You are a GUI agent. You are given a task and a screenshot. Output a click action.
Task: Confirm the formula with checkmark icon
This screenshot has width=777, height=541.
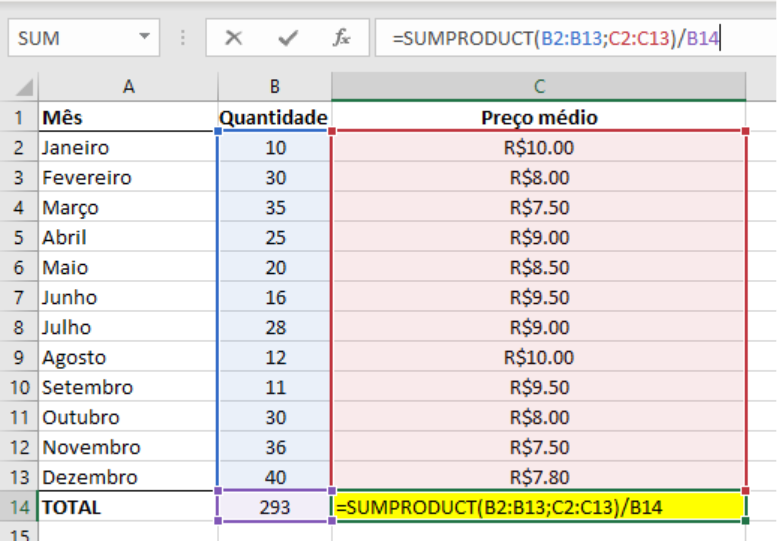[x=288, y=39]
